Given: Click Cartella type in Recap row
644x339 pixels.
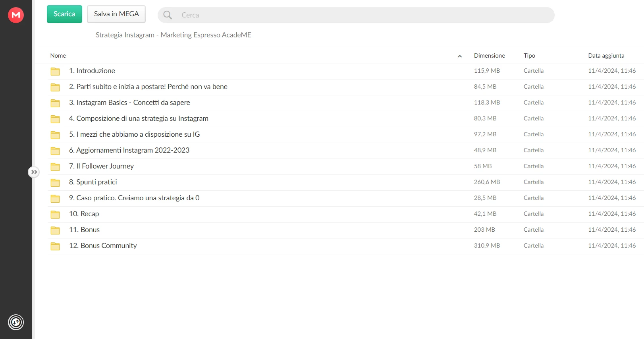Looking at the screenshot, I should point(534,214).
